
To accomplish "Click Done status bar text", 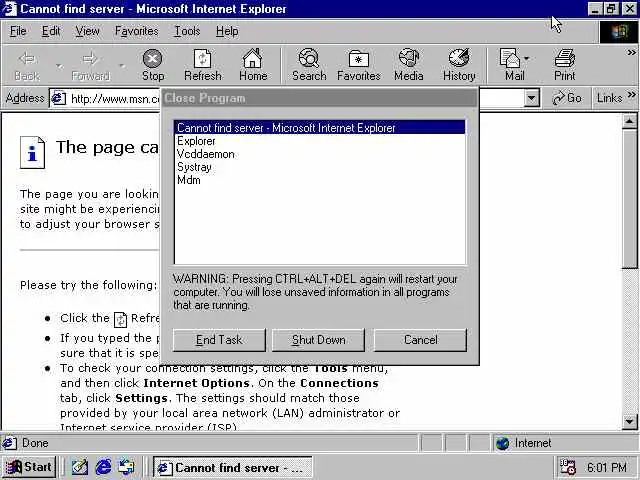I will pos(35,443).
